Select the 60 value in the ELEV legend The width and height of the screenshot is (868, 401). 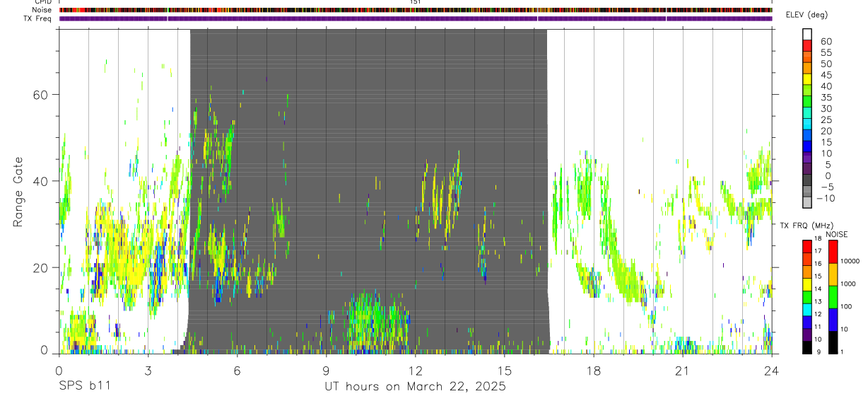coord(826,41)
